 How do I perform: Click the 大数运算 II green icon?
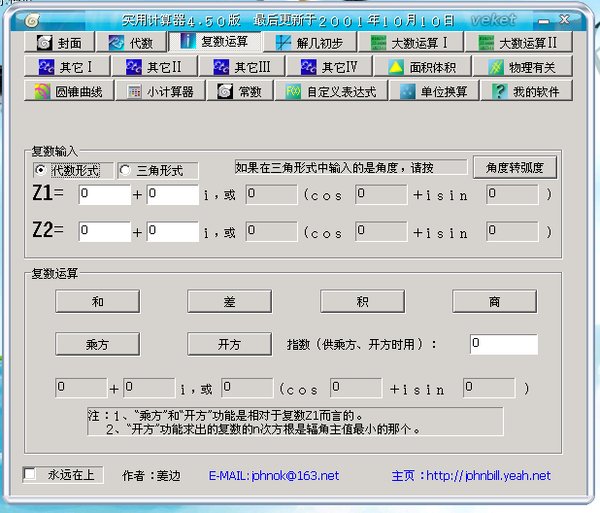click(x=486, y=43)
